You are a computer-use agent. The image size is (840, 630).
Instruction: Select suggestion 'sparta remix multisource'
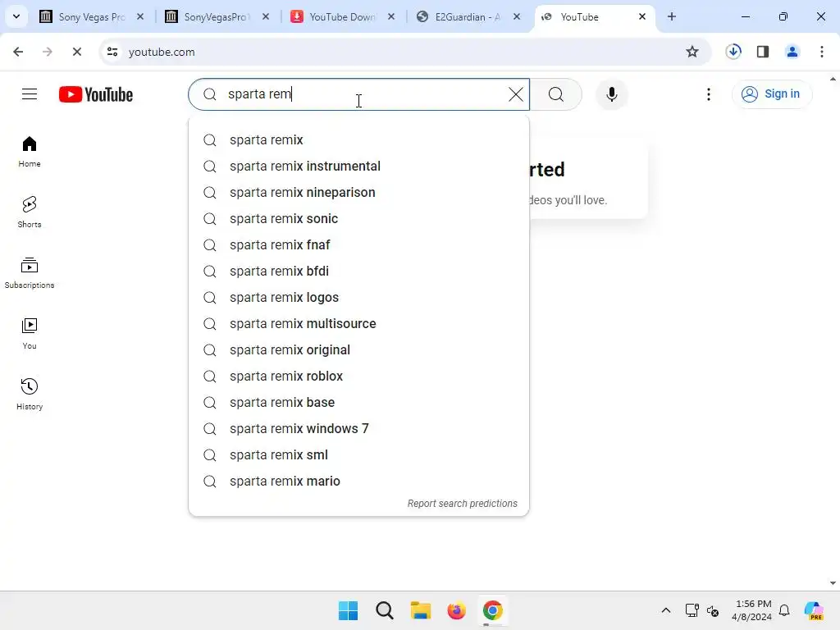click(x=359, y=323)
